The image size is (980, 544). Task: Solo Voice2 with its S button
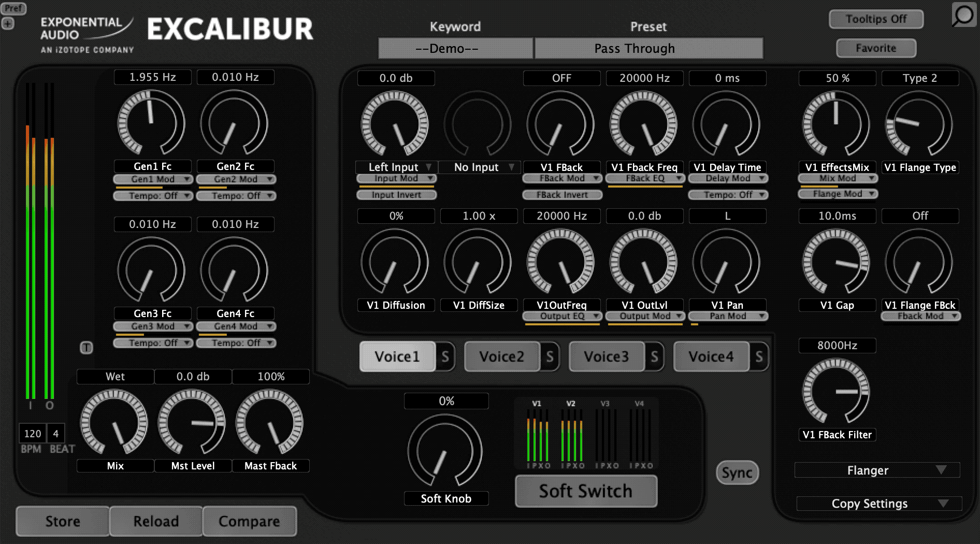550,356
